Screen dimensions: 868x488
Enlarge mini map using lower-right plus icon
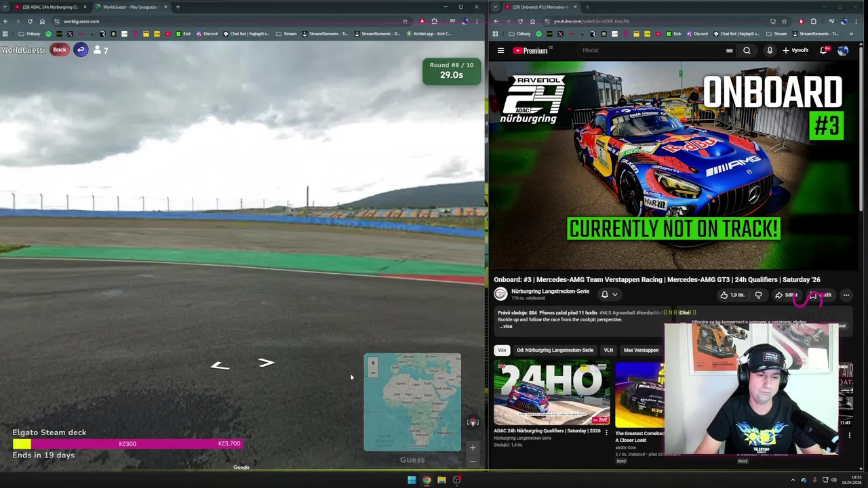473,447
